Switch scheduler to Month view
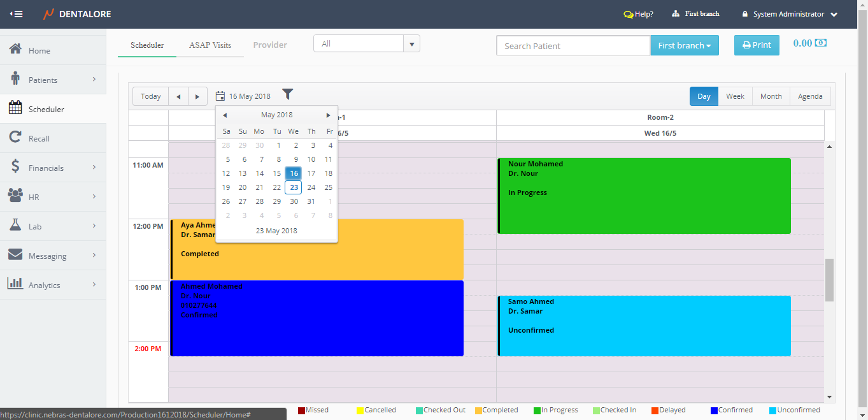The height and width of the screenshot is (420, 868). pos(771,96)
